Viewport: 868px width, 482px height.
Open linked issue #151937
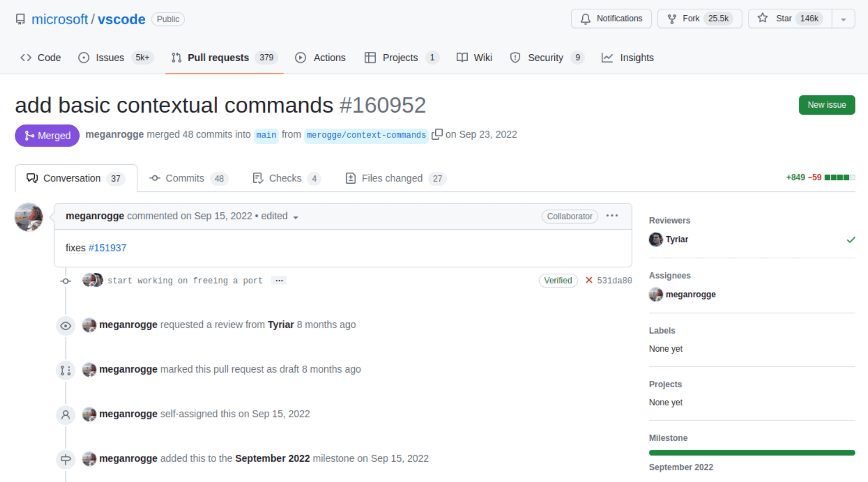[x=107, y=248]
